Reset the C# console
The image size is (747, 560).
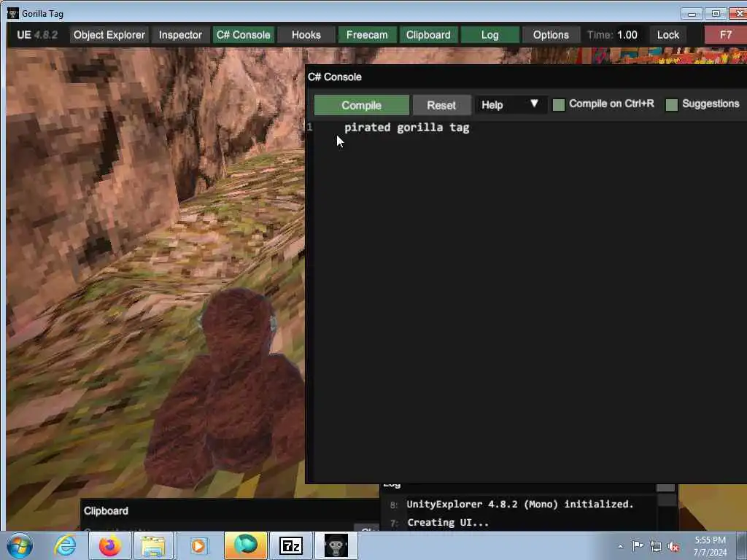pyautogui.click(x=441, y=105)
